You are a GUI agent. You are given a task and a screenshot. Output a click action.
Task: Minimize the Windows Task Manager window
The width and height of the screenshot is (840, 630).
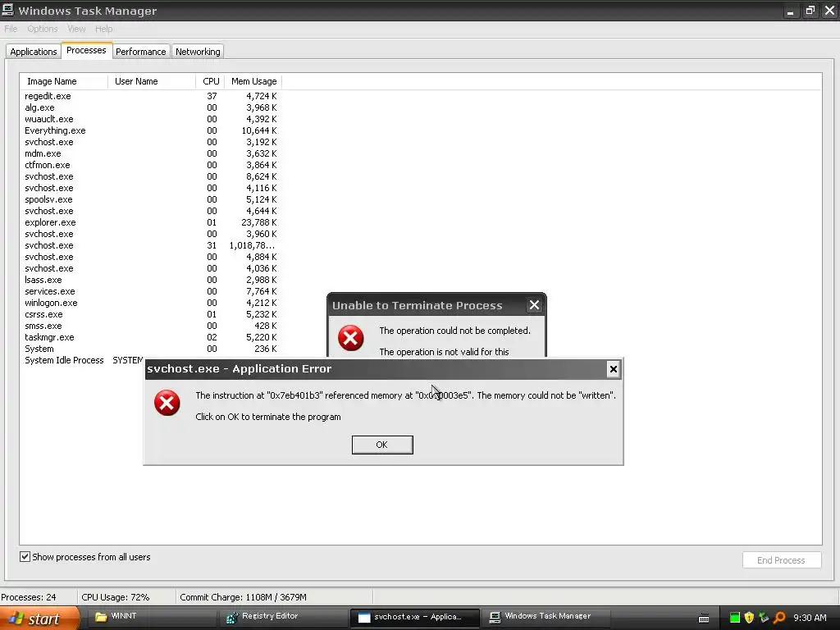pyautogui.click(x=790, y=11)
